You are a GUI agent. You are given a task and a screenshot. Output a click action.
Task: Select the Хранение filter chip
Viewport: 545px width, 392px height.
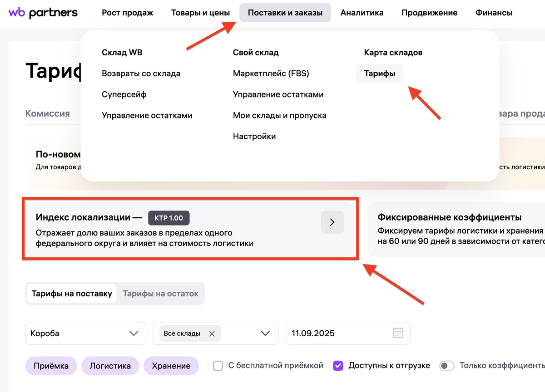tap(171, 365)
